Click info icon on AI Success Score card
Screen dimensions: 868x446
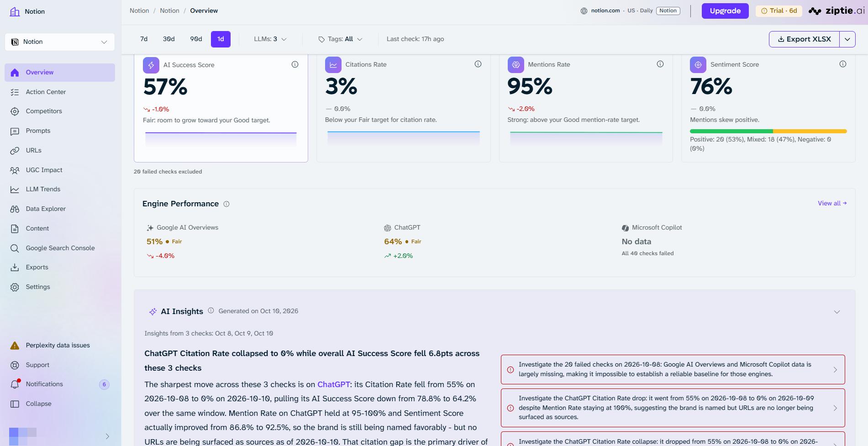click(x=295, y=64)
